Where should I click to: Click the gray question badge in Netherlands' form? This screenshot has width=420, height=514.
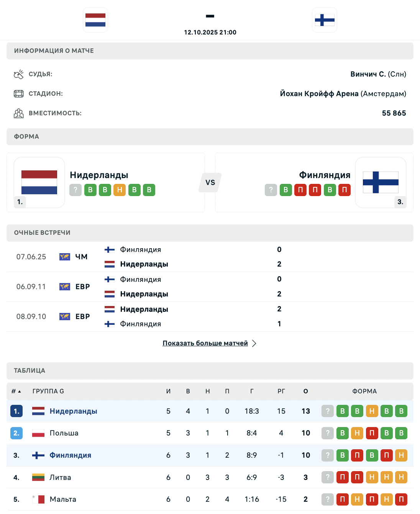(75, 190)
